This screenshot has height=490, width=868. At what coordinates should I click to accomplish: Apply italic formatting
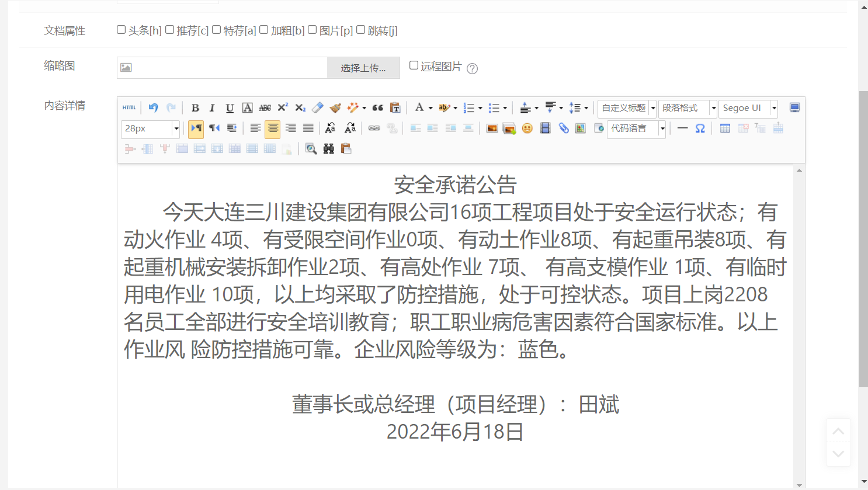(x=212, y=108)
